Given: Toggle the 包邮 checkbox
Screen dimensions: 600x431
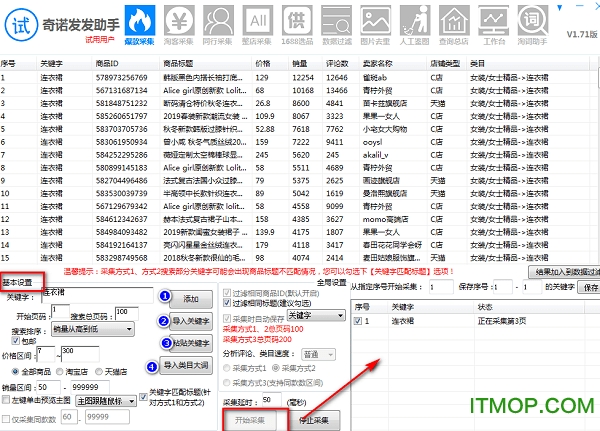Looking at the screenshot, I should 16,341.
